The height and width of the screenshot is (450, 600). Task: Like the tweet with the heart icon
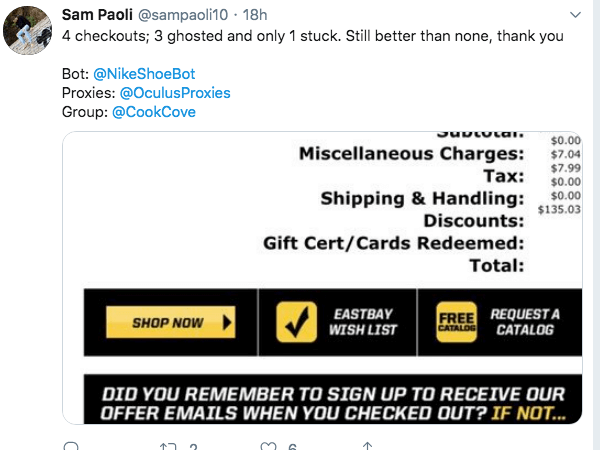click(x=267, y=446)
